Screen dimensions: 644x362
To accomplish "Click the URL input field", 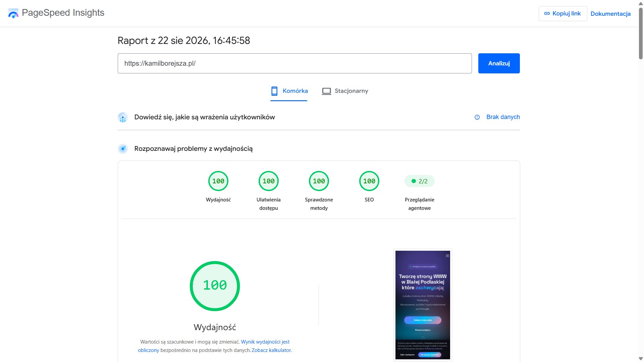I will pyautogui.click(x=294, y=63).
